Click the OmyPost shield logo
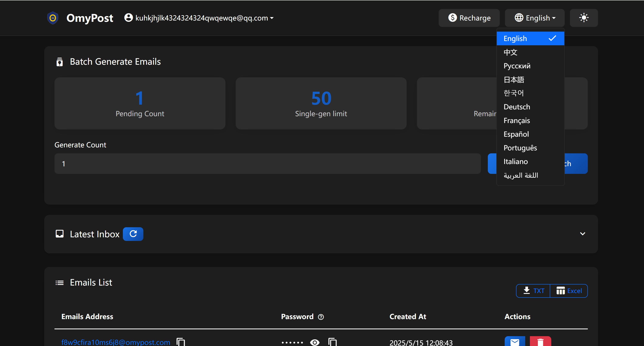 click(53, 18)
